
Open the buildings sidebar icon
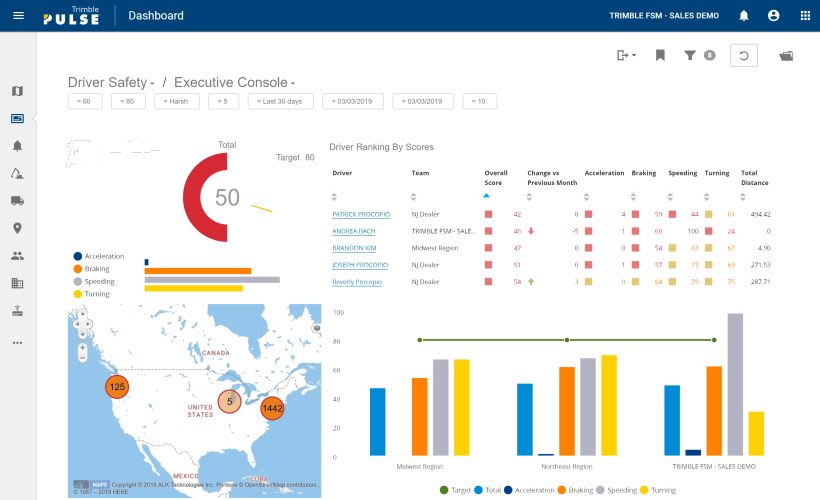[17, 283]
